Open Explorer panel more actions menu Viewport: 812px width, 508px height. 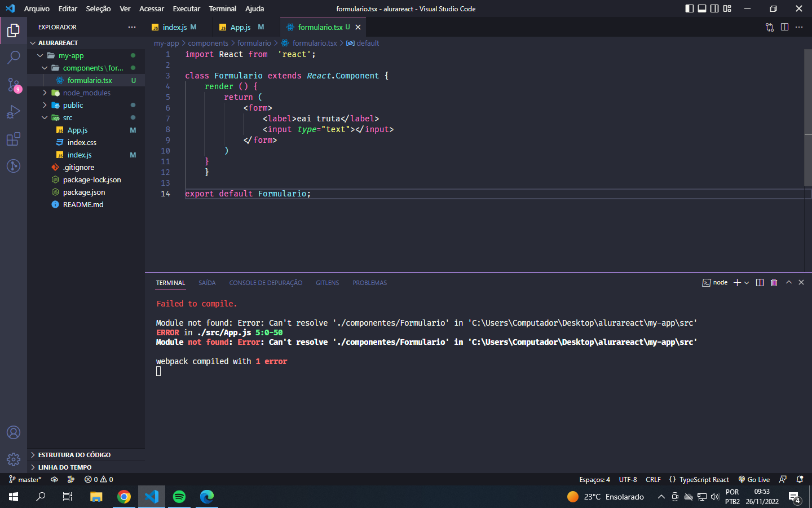[132, 27]
